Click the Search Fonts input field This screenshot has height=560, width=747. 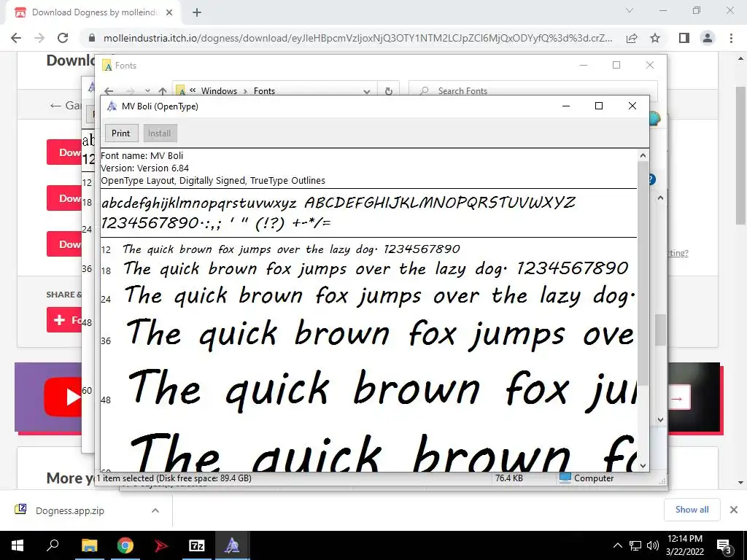(533, 91)
